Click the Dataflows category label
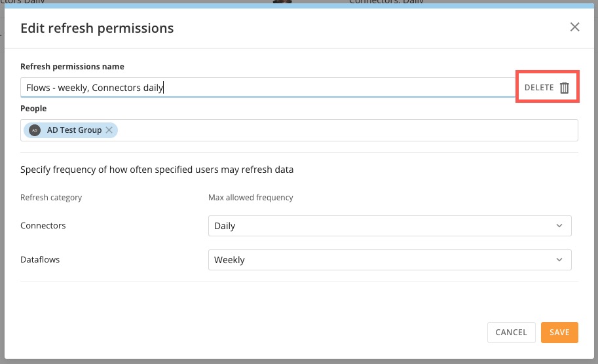The image size is (598, 364). [40, 259]
